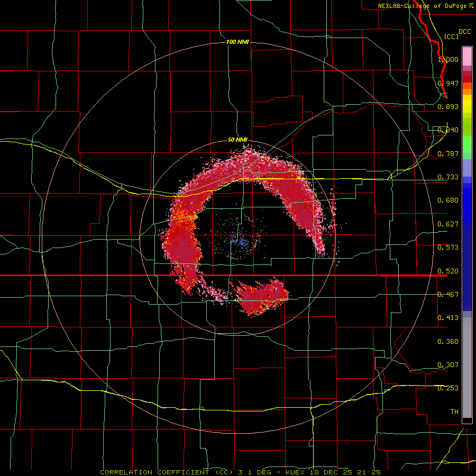Click the 100 NMI range ring label

click(237, 42)
